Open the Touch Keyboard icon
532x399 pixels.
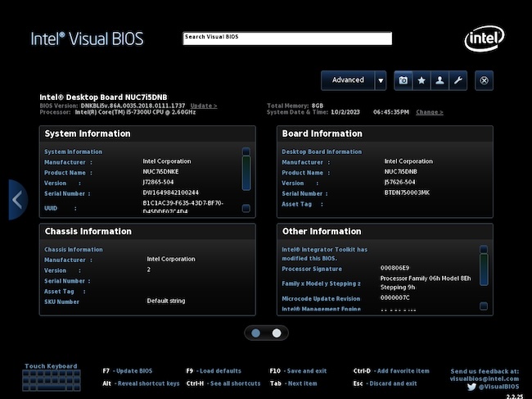point(52,380)
